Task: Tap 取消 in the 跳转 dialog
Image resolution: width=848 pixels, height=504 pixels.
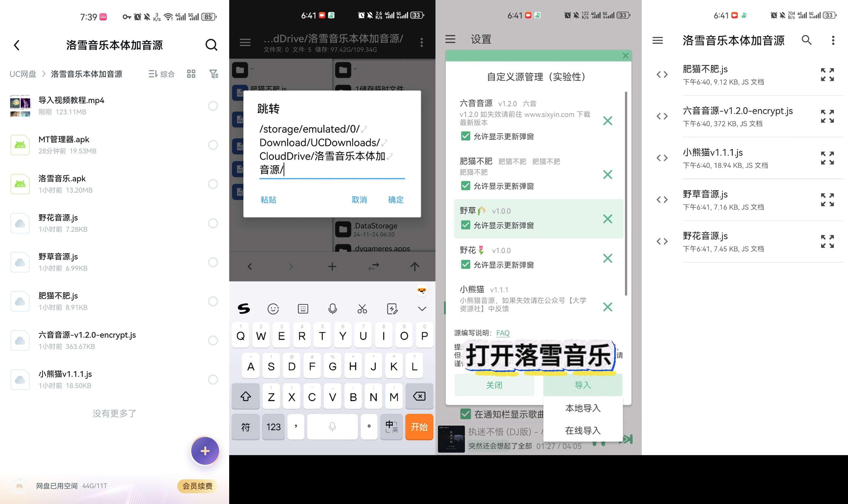Action: [359, 200]
